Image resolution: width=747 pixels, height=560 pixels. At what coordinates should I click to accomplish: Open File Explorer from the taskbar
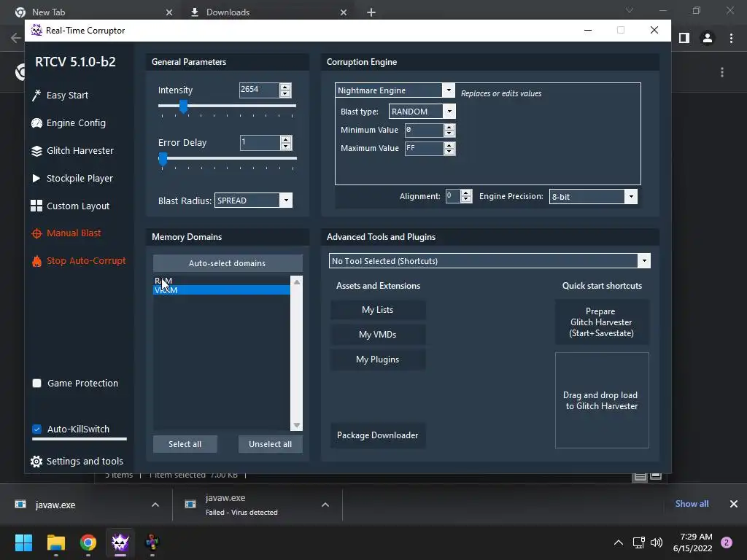point(56,542)
